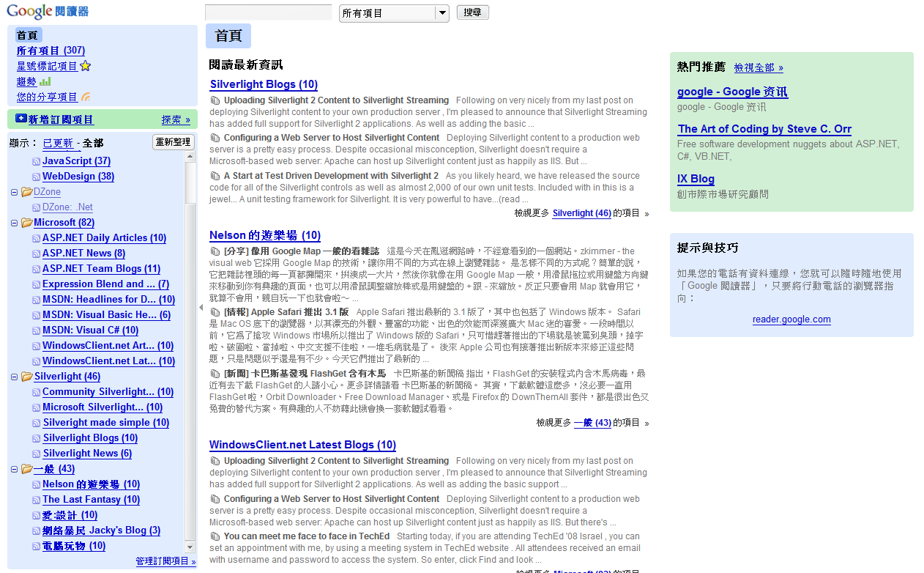Image resolution: width=924 pixels, height=573 pixels.
Task: Collapse the 一般 (43) folder
Action: pyautogui.click(x=15, y=469)
